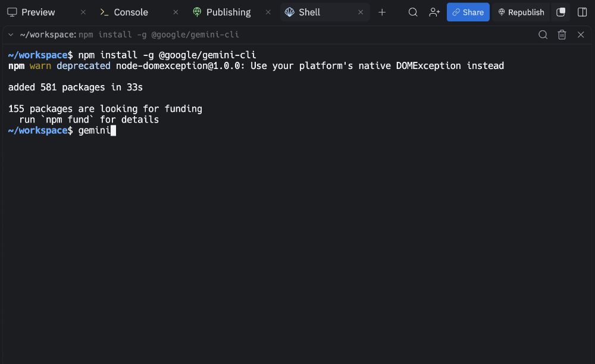Open a new tab with the plus button
Image resolution: width=595 pixels, height=364 pixels.
[382, 12]
